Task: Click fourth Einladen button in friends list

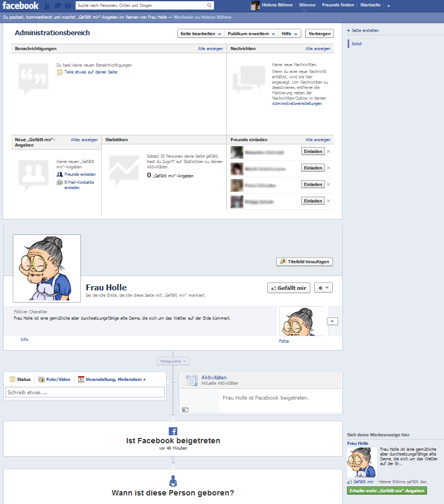Action: [x=313, y=201]
